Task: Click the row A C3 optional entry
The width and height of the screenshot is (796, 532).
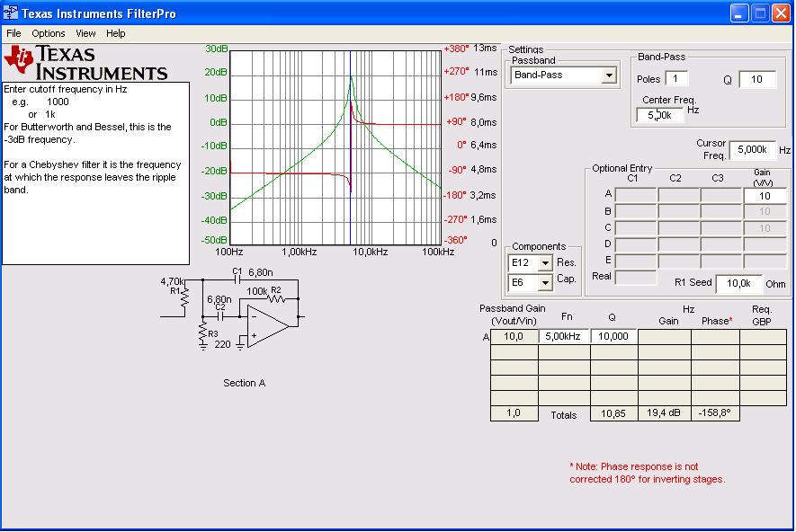Action: coord(721,195)
